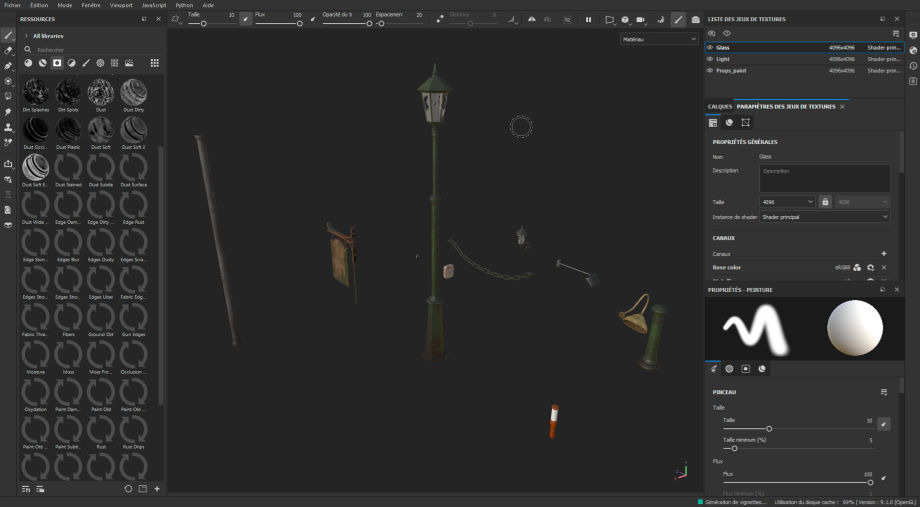The height and width of the screenshot is (507, 920).
Task: Toggle visibility of Glass texture set
Action: pyautogui.click(x=710, y=48)
